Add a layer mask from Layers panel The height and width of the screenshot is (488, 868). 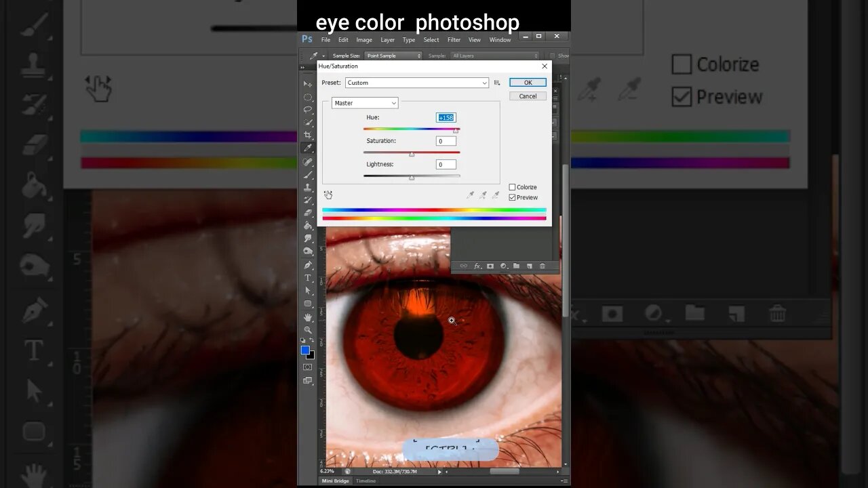(490, 266)
